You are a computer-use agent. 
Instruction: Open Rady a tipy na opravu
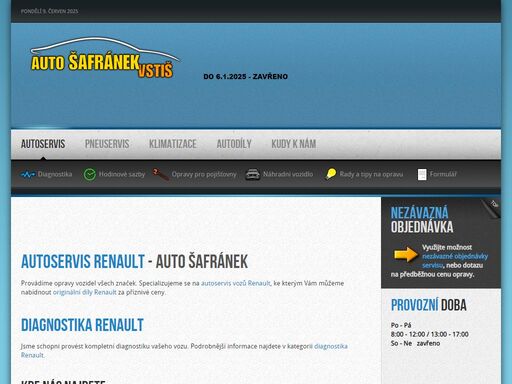(x=371, y=174)
